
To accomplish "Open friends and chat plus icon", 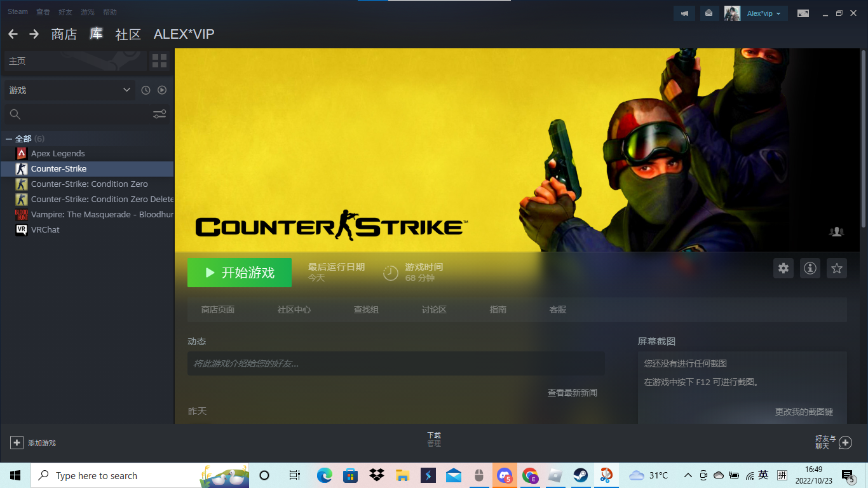I will [x=845, y=442].
